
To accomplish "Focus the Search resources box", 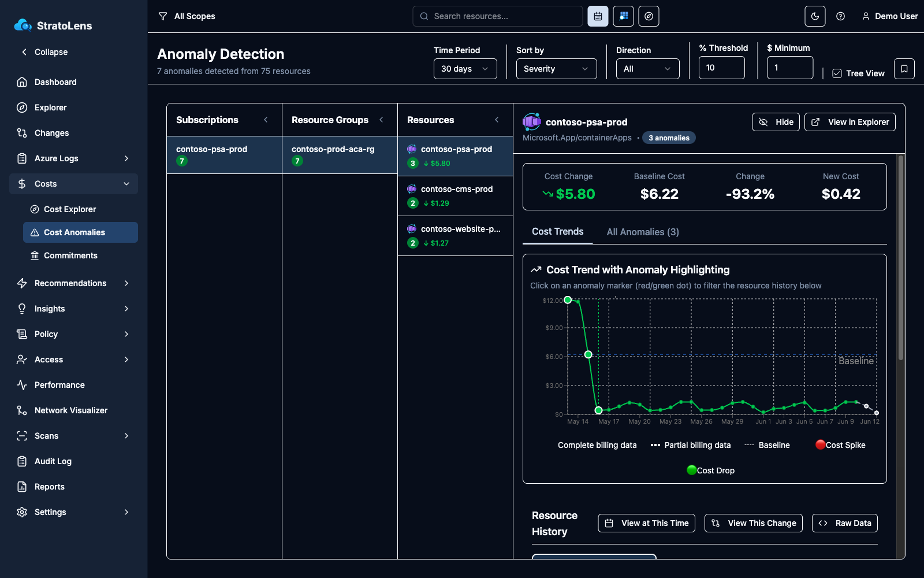I will pos(497,16).
